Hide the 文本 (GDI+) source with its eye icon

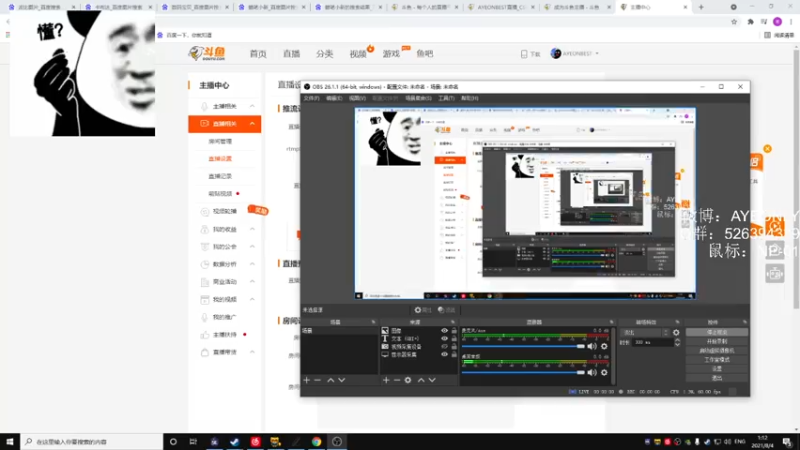tap(444, 338)
